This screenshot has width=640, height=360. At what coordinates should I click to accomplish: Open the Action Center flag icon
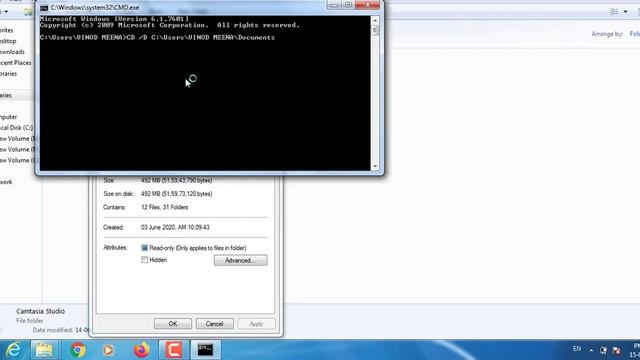[617, 350]
